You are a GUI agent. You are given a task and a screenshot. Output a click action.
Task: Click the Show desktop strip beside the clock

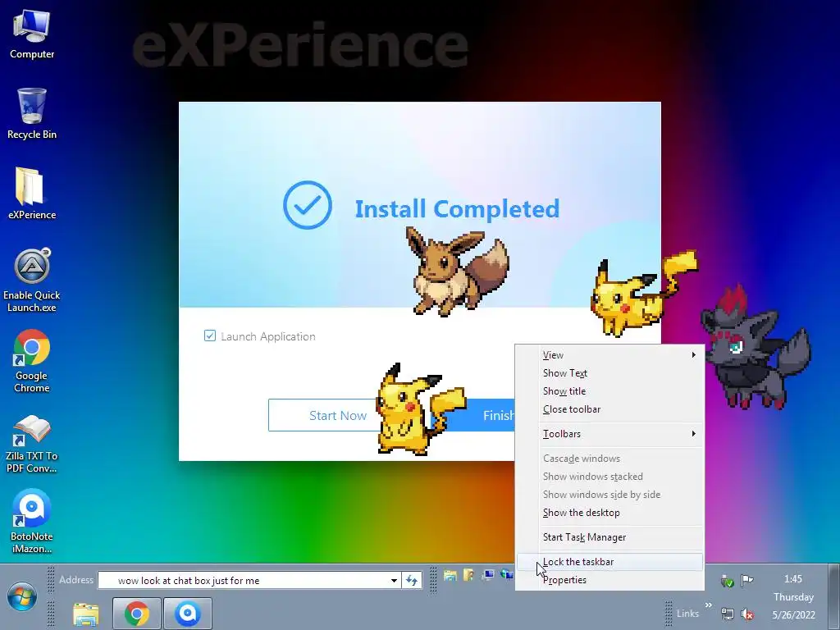[833, 596]
